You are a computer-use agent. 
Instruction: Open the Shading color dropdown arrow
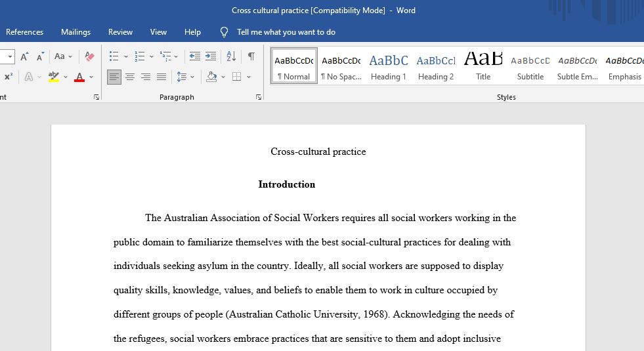(223, 77)
